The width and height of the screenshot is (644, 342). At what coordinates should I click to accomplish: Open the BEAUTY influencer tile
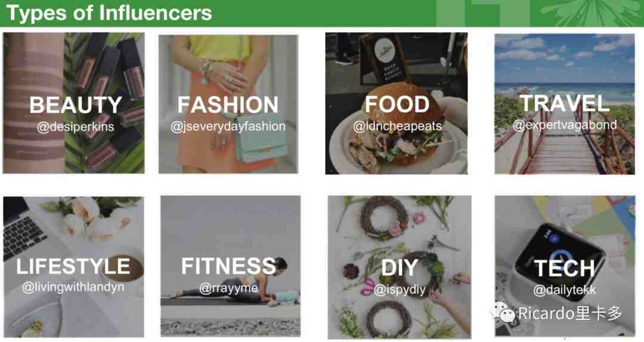coord(74,103)
